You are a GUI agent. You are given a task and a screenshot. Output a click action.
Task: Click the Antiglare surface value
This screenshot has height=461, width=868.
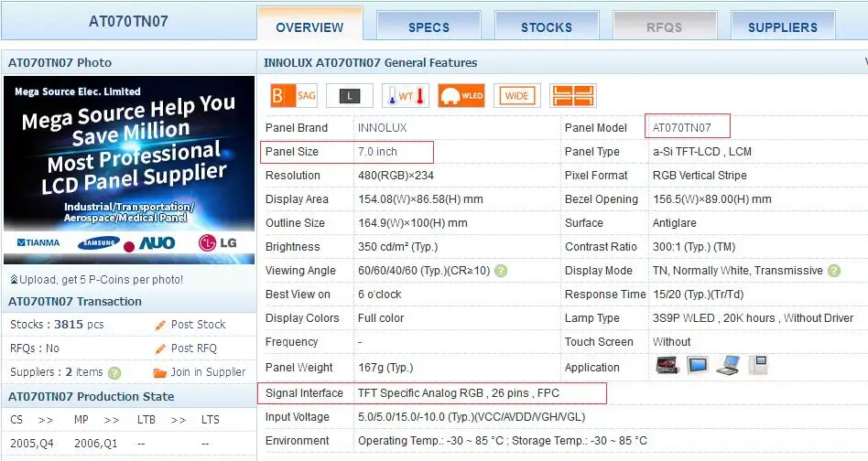674,223
